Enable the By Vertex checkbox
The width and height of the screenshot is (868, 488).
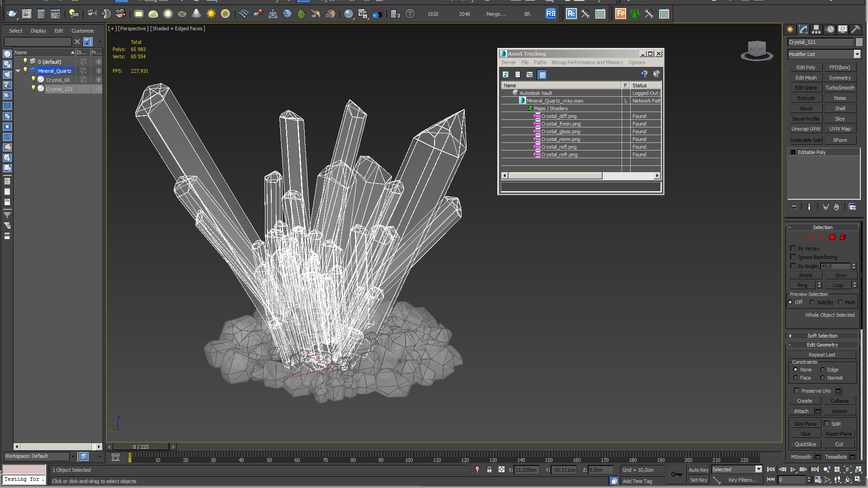[x=793, y=249]
